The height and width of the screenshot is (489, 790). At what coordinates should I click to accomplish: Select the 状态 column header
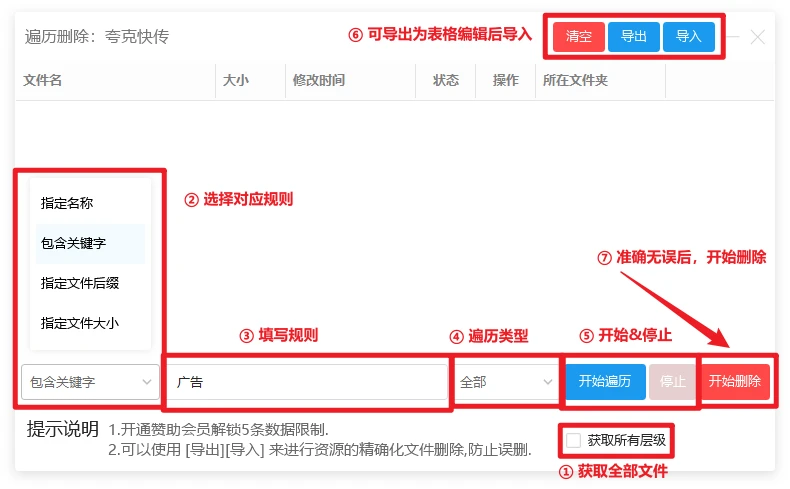coord(445,81)
